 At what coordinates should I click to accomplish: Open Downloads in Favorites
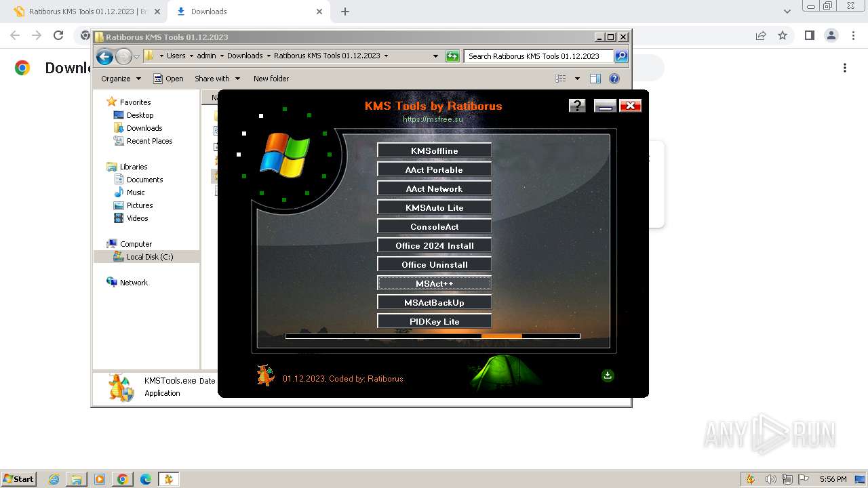coord(144,128)
